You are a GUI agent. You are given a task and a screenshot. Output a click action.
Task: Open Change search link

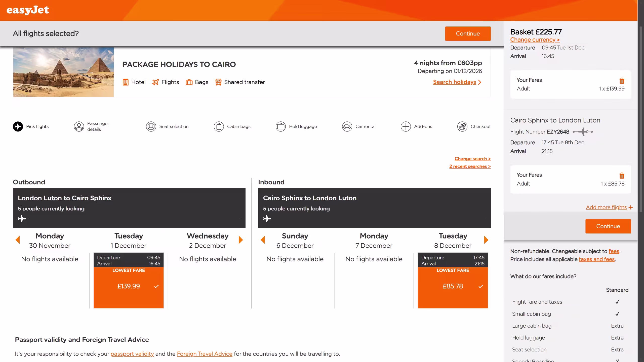pyautogui.click(x=472, y=159)
